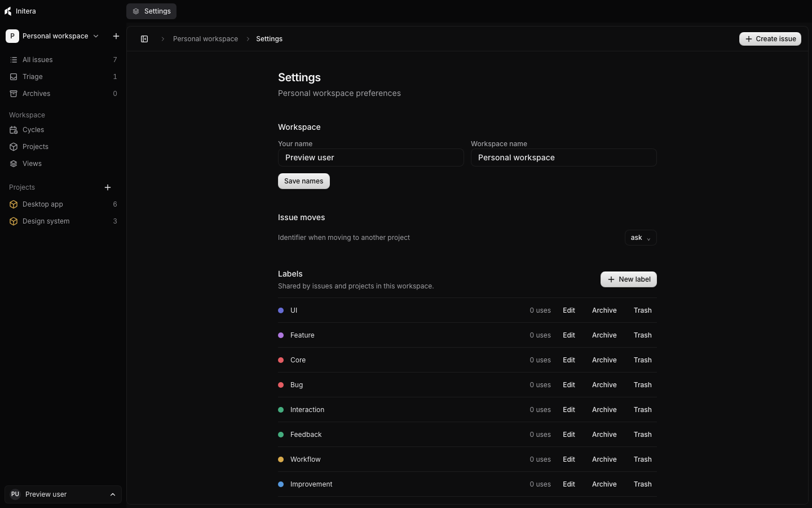The height and width of the screenshot is (508, 812).
Task: Click the Settings breadcrumb text
Action: pyautogui.click(x=269, y=39)
